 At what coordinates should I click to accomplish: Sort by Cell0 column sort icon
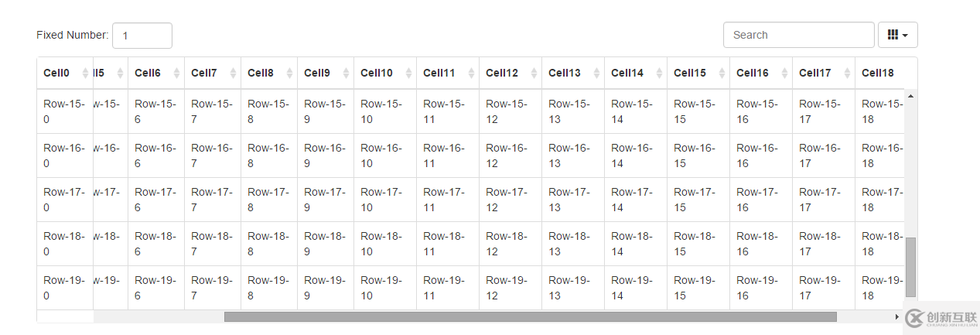(x=84, y=73)
